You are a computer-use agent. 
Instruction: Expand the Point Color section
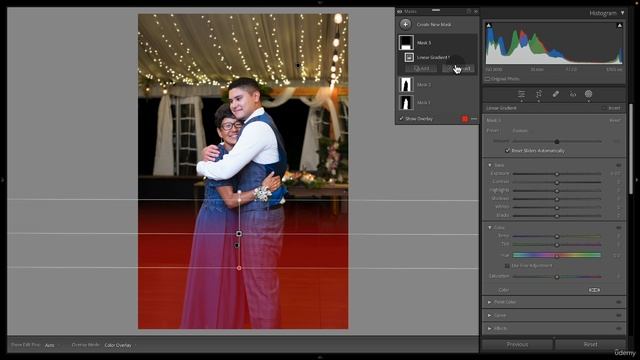(490, 302)
